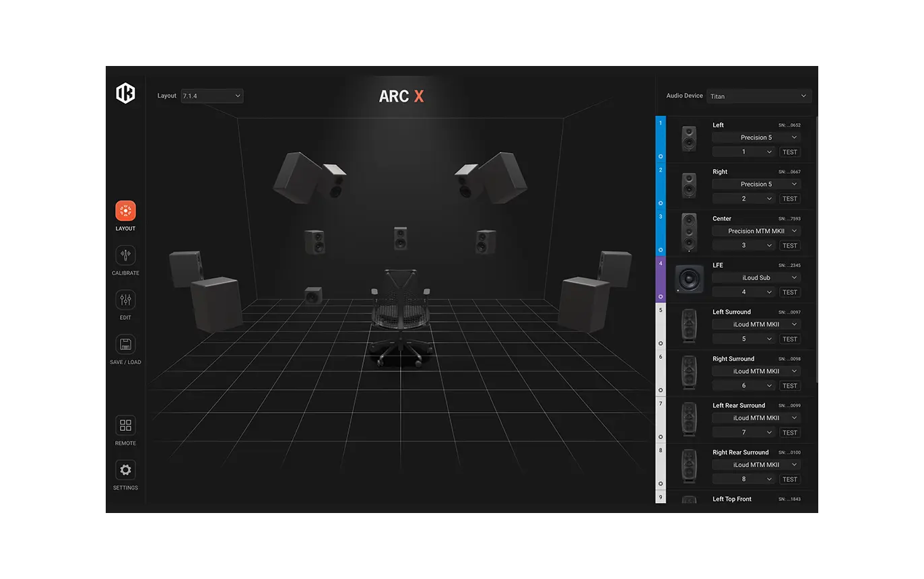Click the SN: ...0652 serial number text
This screenshot has width=924, height=579.
coord(789,125)
